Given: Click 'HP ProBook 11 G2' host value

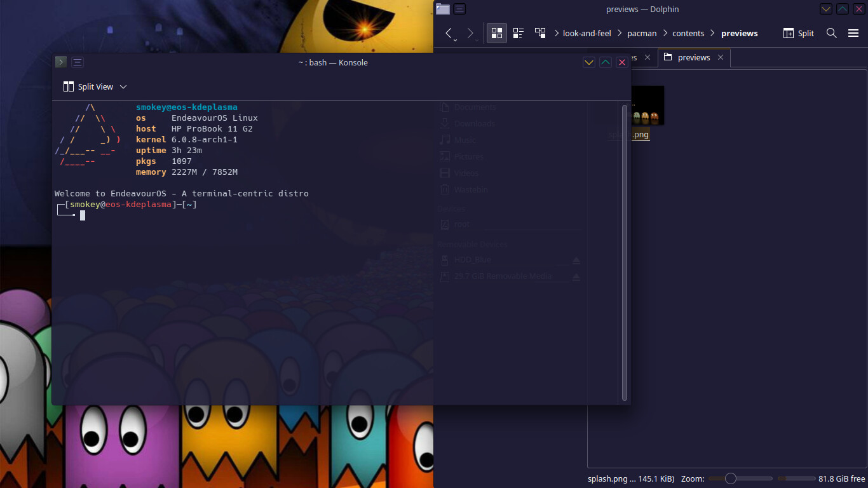Looking at the screenshot, I should 212,128.
